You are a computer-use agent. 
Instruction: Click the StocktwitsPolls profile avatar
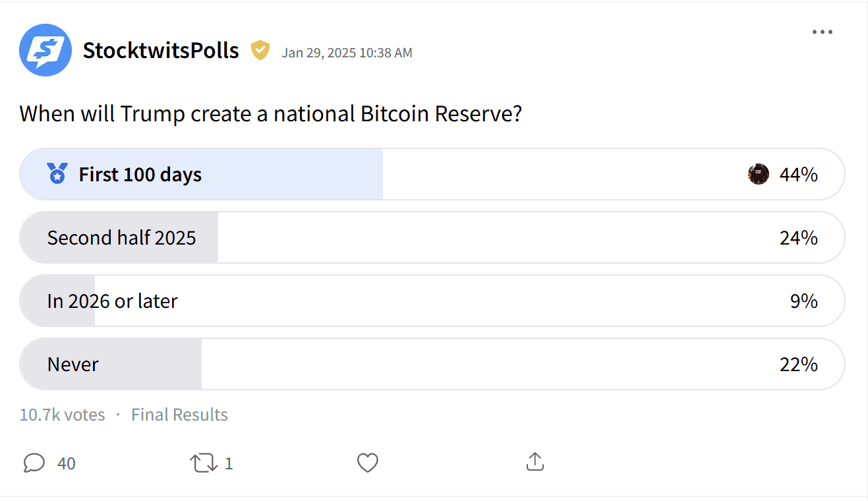click(45, 50)
